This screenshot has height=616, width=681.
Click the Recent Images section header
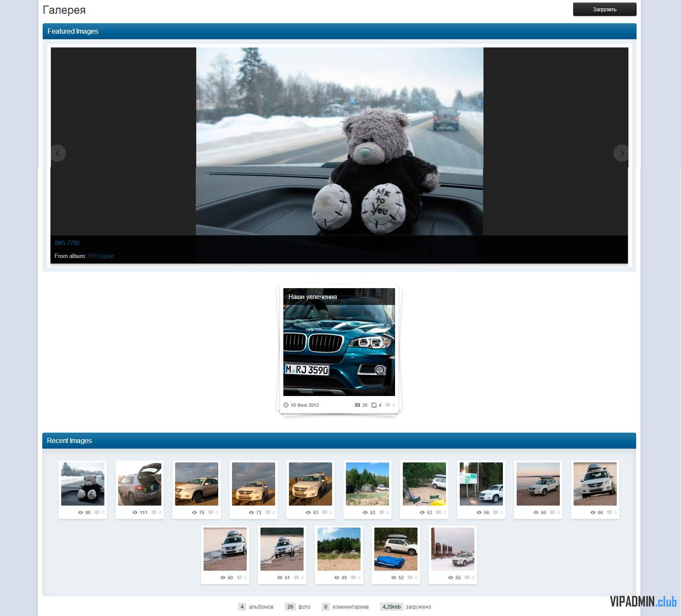click(339, 441)
